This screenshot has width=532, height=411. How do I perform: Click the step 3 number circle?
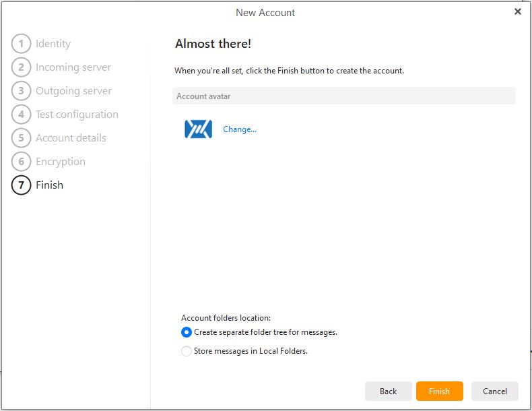(21, 90)
